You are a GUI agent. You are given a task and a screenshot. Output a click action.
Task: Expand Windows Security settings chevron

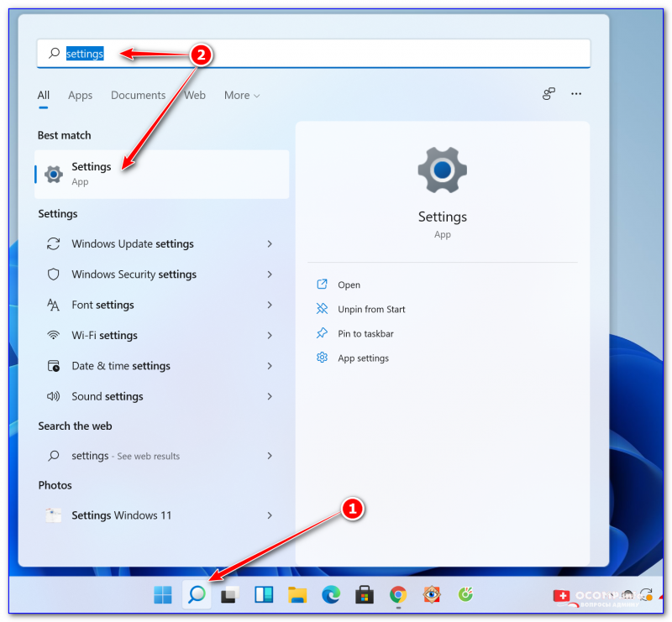[270, 274]
